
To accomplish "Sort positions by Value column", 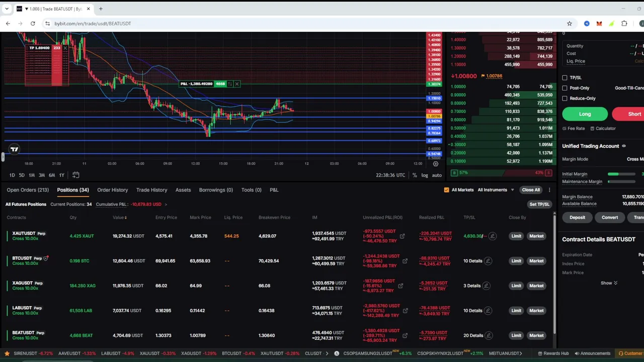I will (120, 218).
